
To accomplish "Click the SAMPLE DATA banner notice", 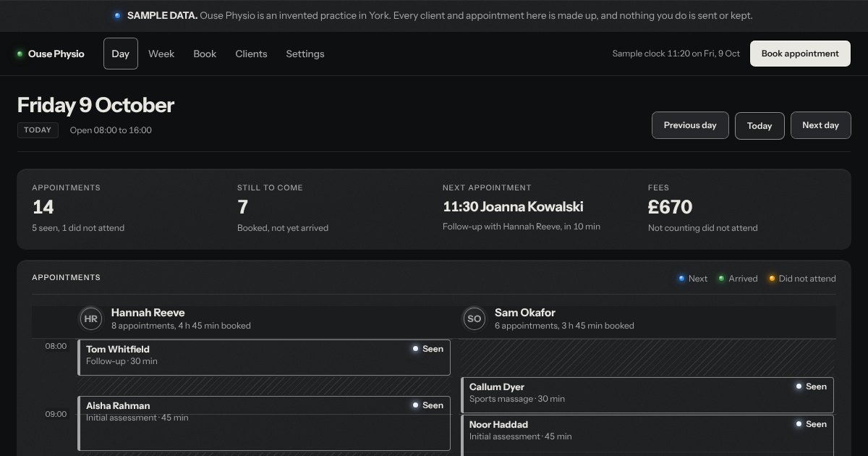I will tap(434, 15).
